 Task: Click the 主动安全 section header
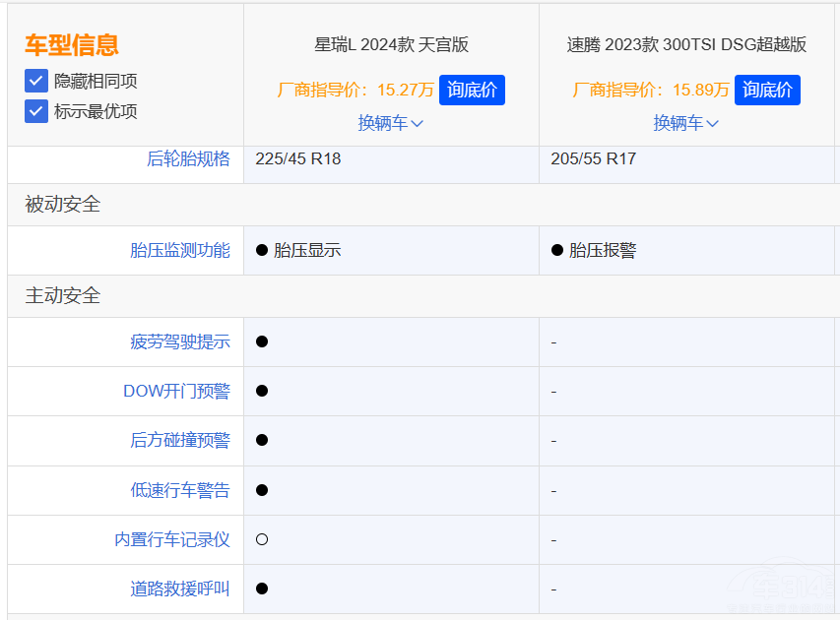coord(63,295)
